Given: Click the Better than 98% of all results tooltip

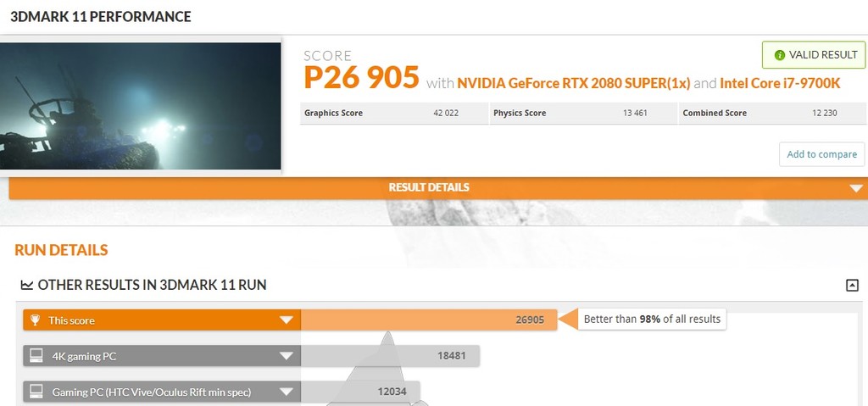Looking at the screenshot, I should 652,320.
